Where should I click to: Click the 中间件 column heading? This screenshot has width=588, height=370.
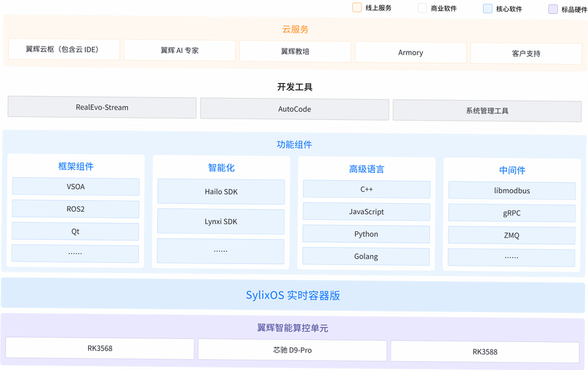pyautogui.click(x=512, y=171)
